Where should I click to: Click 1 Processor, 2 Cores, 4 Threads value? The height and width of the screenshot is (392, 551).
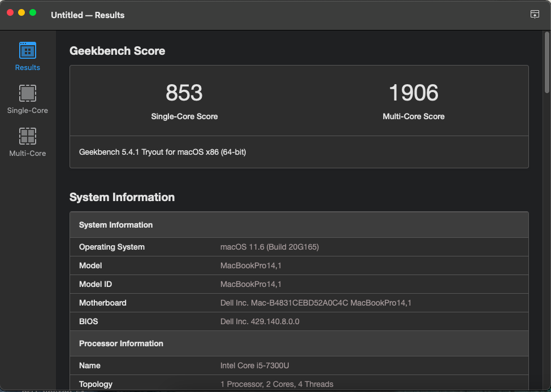pyautogui.click(x=276, y=384)
